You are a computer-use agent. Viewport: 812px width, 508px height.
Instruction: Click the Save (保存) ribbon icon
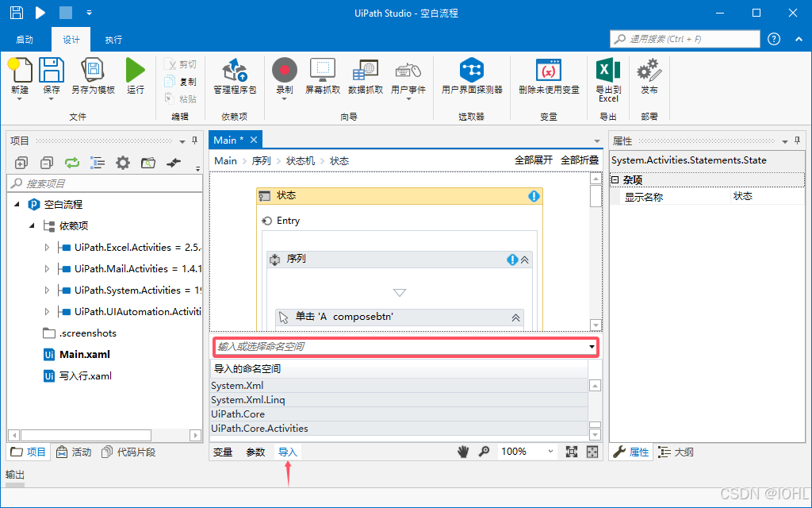pyautogui.click(x=52, y=71)
